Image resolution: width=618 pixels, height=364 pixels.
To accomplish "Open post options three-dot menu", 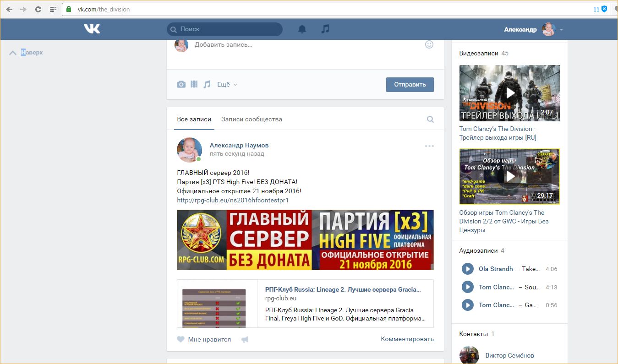I will 429,146.
